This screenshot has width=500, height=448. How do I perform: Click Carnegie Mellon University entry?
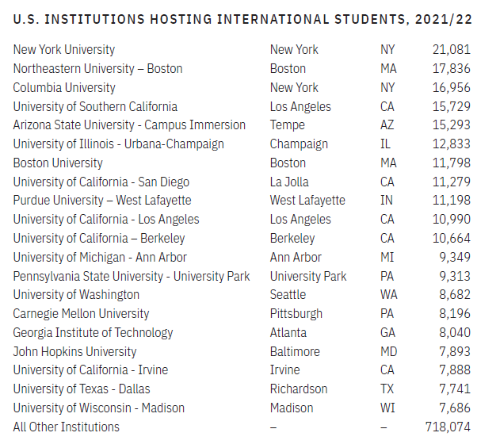coord(81,314)
